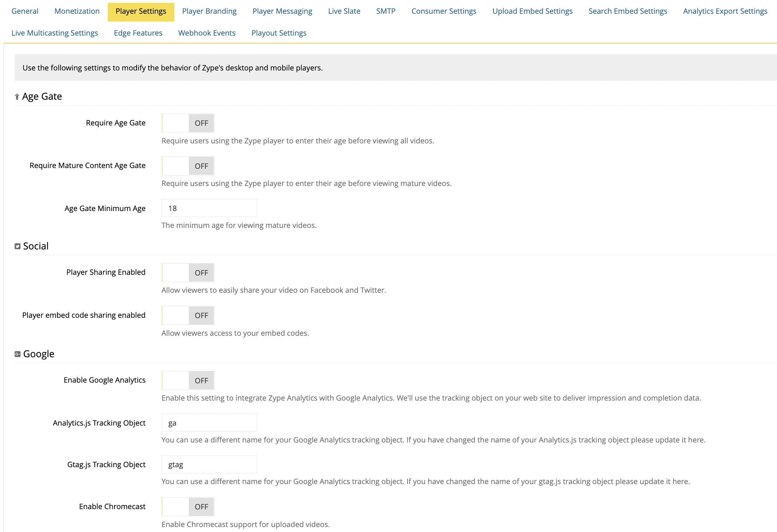Click the 'Use the following settings' info banner

coord(396,68)
